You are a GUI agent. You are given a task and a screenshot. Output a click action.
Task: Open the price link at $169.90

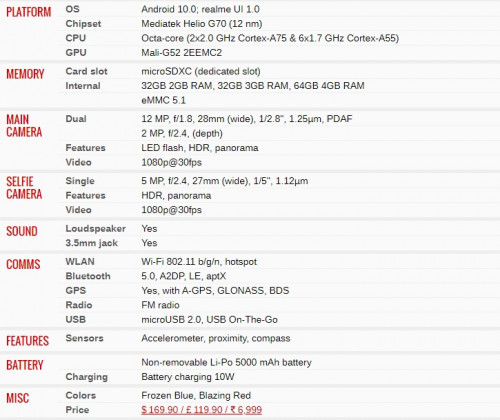coord(201,410)
